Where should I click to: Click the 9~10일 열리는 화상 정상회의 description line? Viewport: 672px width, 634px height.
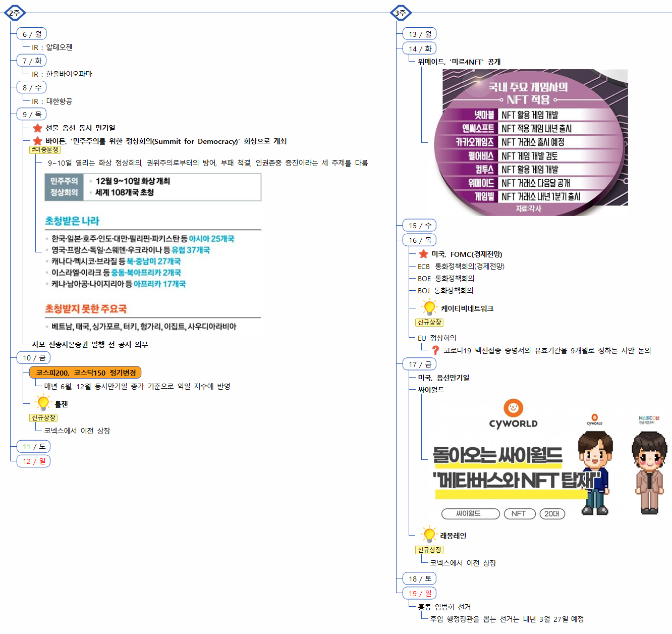pos(208,163)
